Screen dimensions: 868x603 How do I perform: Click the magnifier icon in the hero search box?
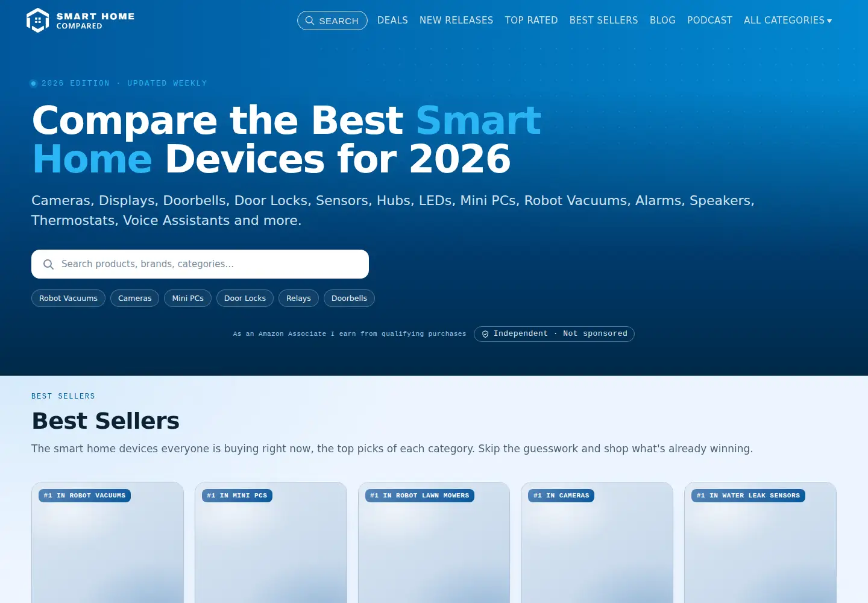(x=49, y=264)
